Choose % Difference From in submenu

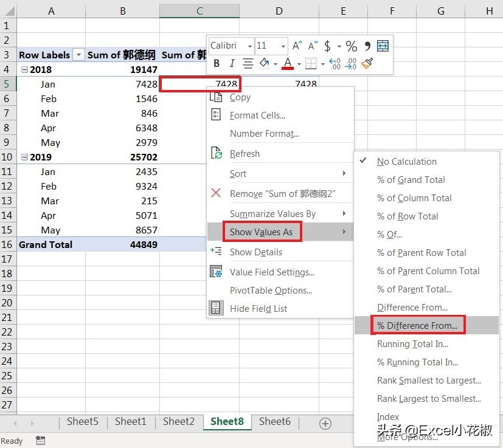[x=417, y=326]
